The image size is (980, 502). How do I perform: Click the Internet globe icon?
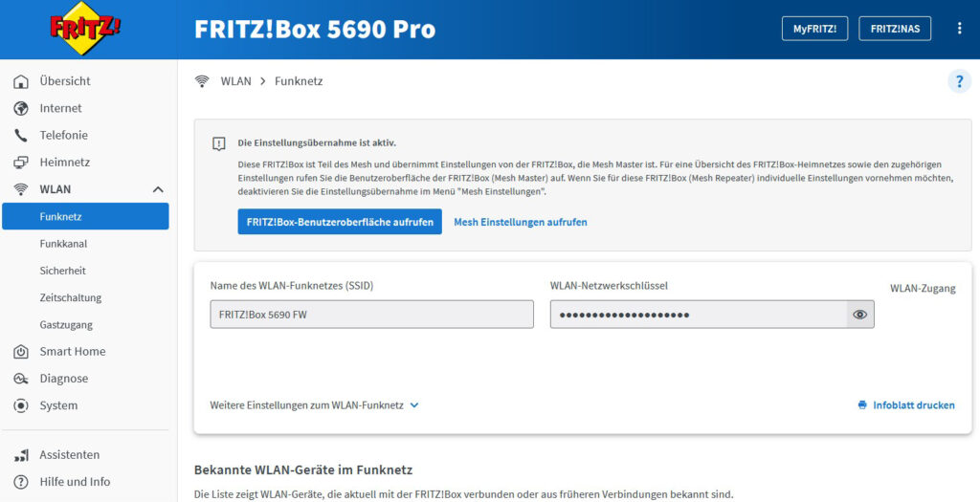pyautogui.click(x=21, y=108)
